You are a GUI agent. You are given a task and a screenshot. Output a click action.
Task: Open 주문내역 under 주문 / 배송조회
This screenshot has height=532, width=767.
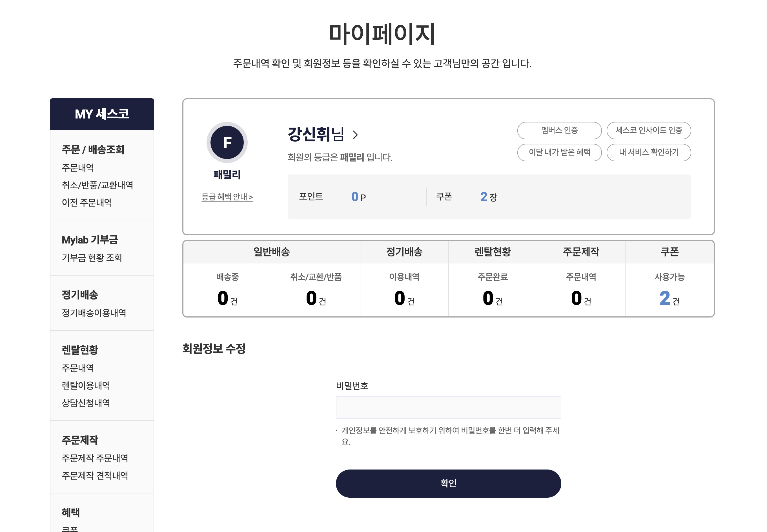(x=78, y=168)
